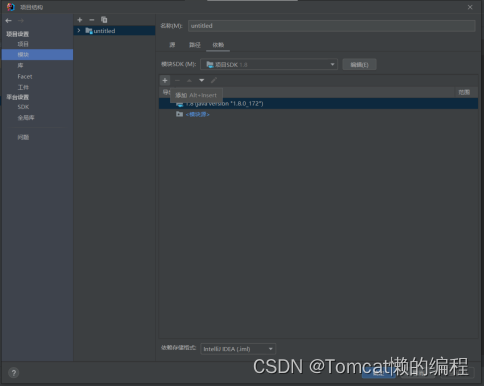Select SDK under platform settings
Screen dimensions: 485x386
(23, 107)
